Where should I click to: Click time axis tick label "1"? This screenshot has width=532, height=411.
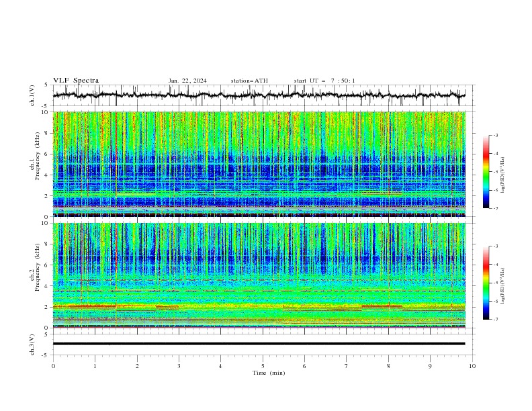point(95,366)
